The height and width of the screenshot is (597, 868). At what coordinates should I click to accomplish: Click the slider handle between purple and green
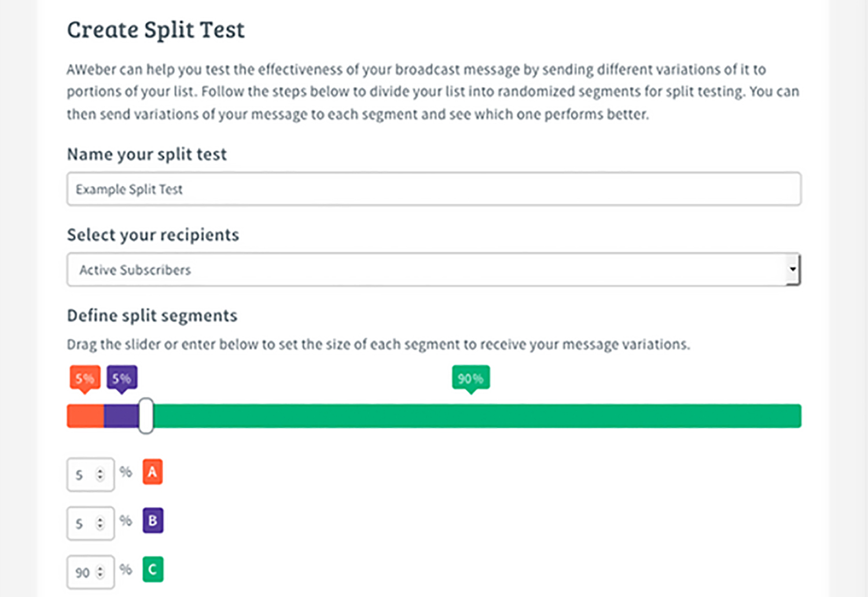tap(146, 415)
